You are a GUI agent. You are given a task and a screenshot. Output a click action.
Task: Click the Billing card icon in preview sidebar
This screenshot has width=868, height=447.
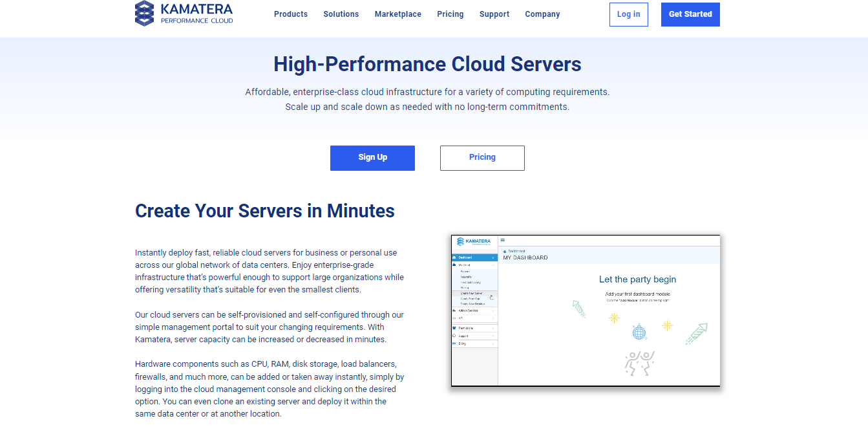tap(454, 343)
